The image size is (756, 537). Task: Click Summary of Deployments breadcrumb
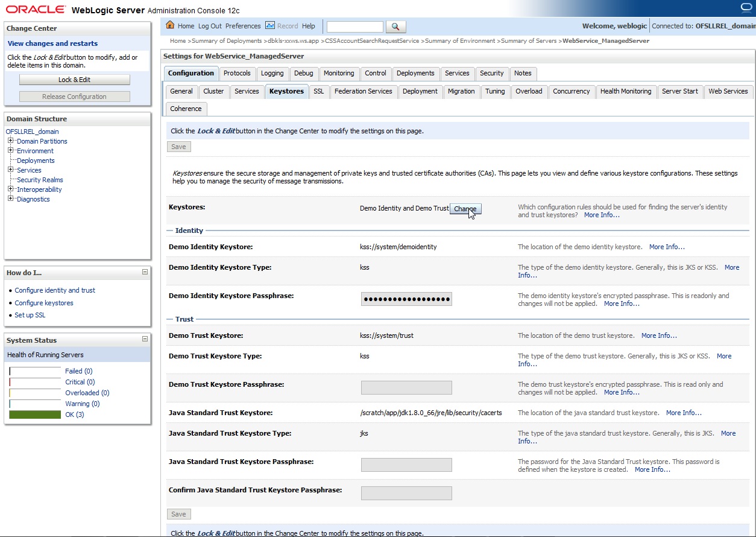tap(227, 41)
